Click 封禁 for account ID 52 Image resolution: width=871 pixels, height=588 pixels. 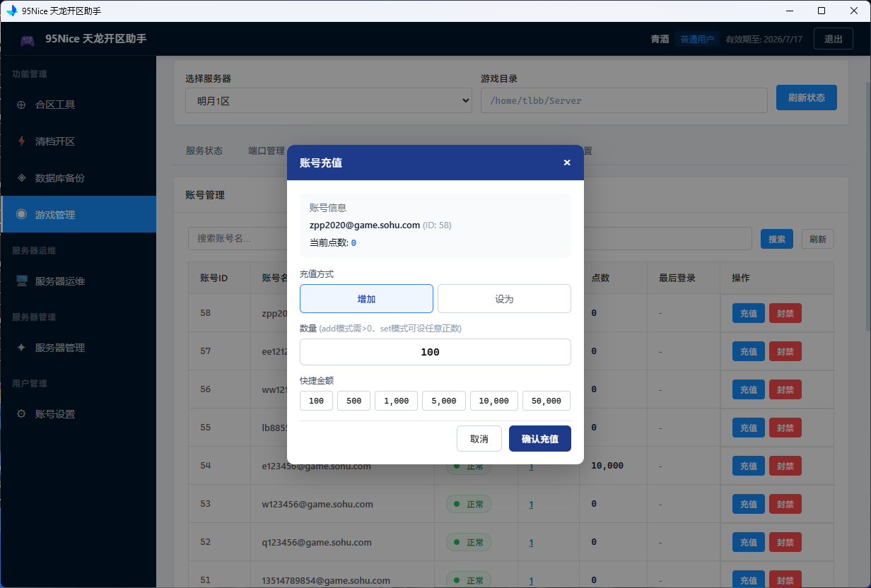point(785,542)
